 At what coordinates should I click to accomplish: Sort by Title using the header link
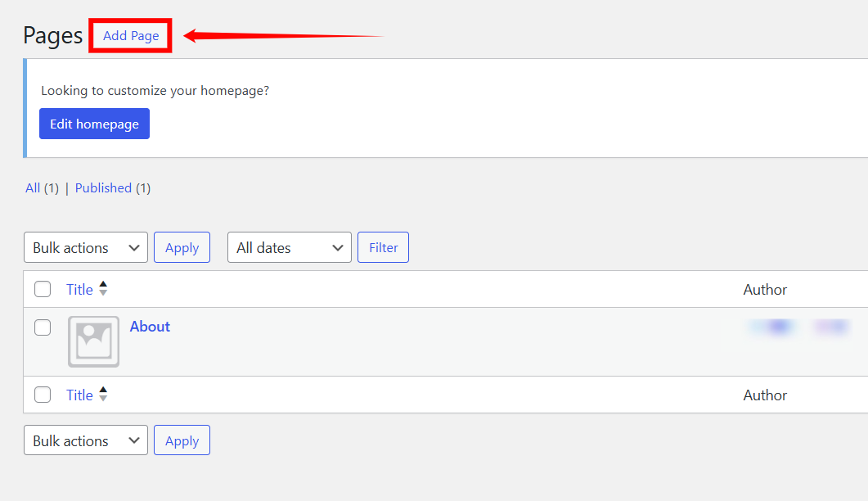pos(79,289)
